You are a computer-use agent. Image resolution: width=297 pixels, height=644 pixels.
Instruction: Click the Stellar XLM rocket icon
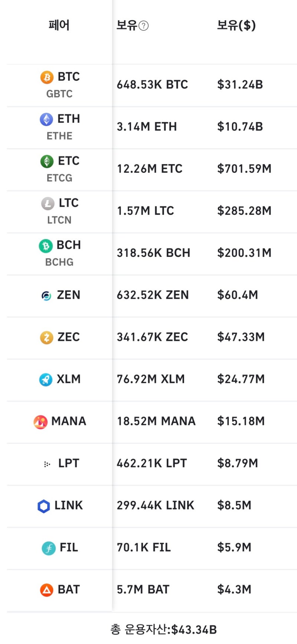pyautogui.click(x=46, y=380)
